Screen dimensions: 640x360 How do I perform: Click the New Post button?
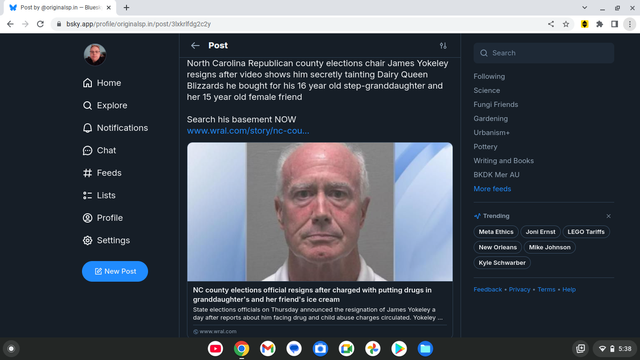[x=115, y=271]
